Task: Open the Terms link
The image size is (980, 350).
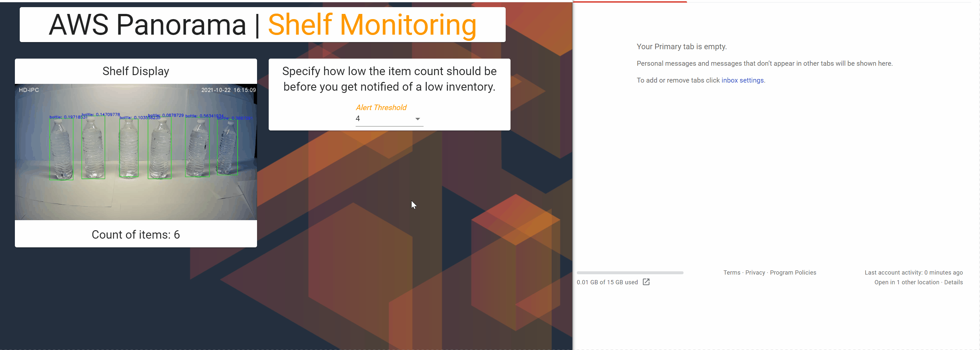Action: pyautogui.click(x=732, y=272)
